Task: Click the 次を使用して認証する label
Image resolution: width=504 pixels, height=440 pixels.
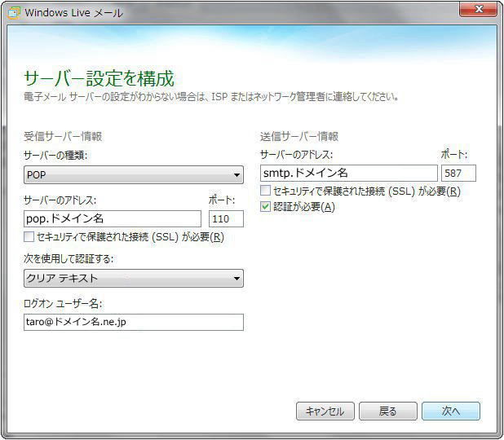Action: [69, 258]
